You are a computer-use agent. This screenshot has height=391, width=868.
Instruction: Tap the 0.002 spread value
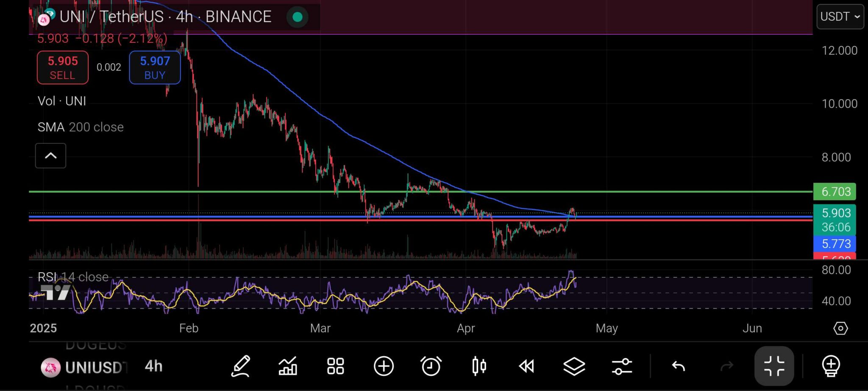109,67
